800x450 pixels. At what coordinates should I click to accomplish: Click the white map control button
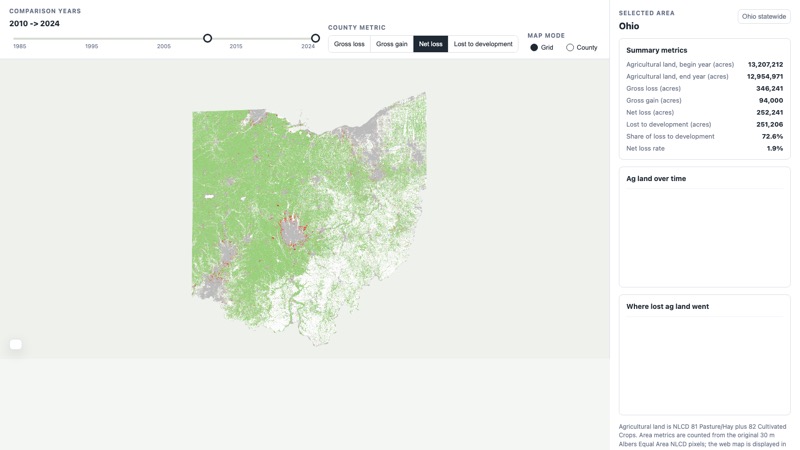click(x=16, y=344)
